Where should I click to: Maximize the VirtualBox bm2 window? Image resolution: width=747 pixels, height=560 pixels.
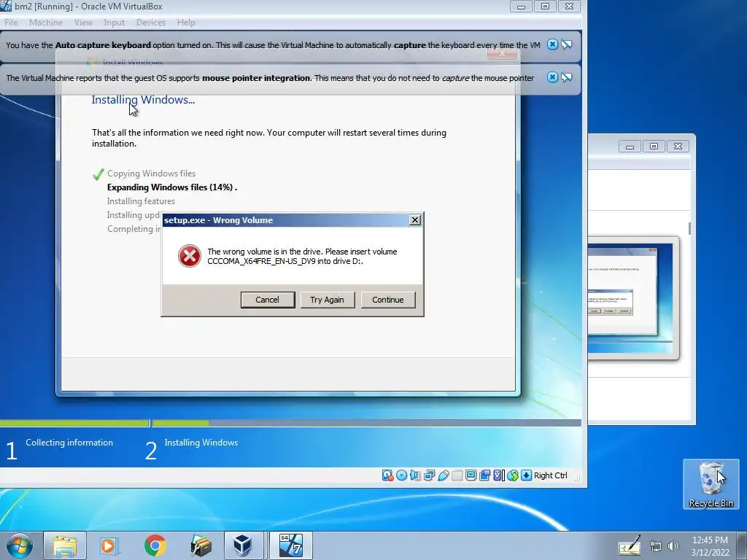point(545,6)
